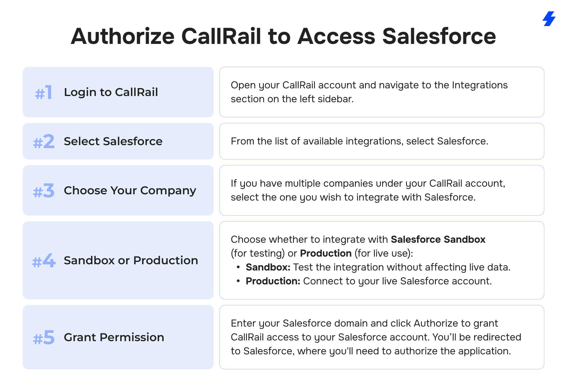Select the "Production:" bullet point
567x392 pixels.
[273, 281]
